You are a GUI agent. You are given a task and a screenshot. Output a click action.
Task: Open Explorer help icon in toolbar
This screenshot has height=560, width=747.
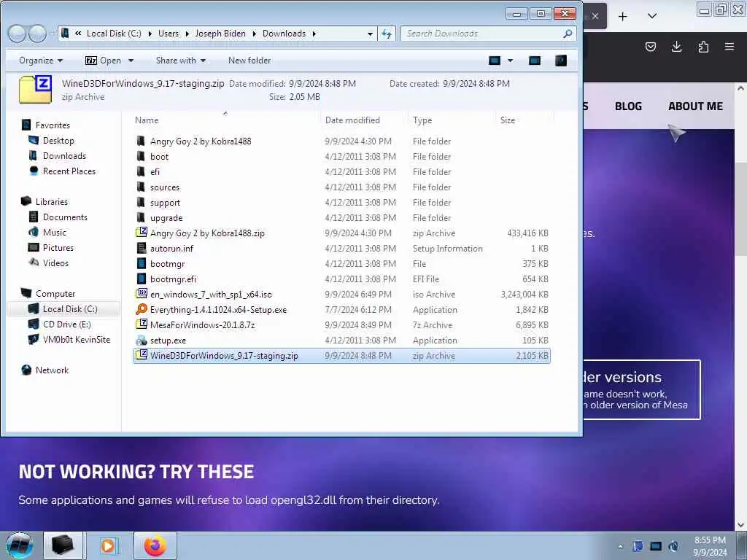pyautogui.click(x=561, y=61)
